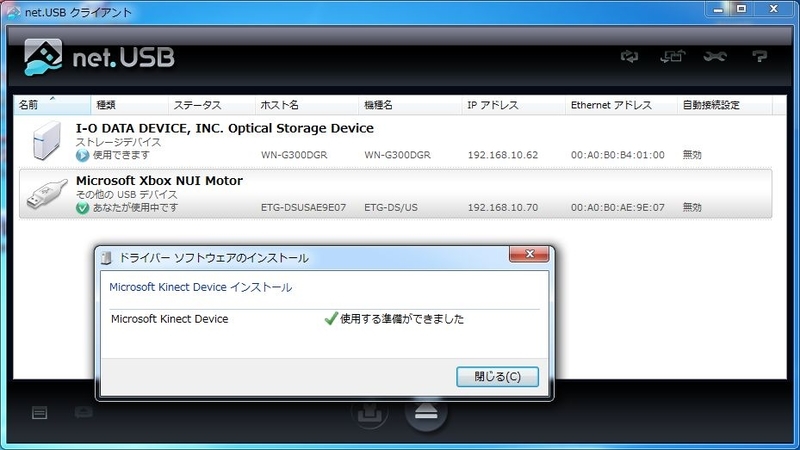The width and height of the screenshot is (800, 450).
Task: Sort by IP アドレス column header
Action: [x=514, y=105]
